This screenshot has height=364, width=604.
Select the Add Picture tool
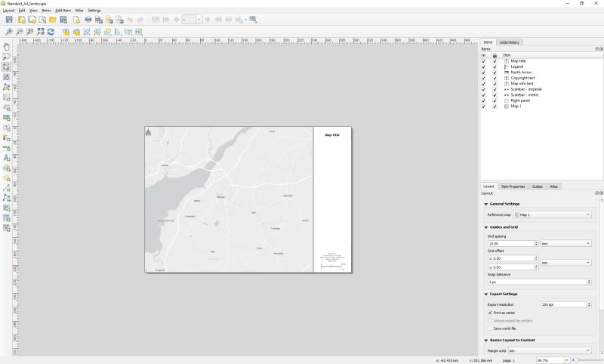6,118
